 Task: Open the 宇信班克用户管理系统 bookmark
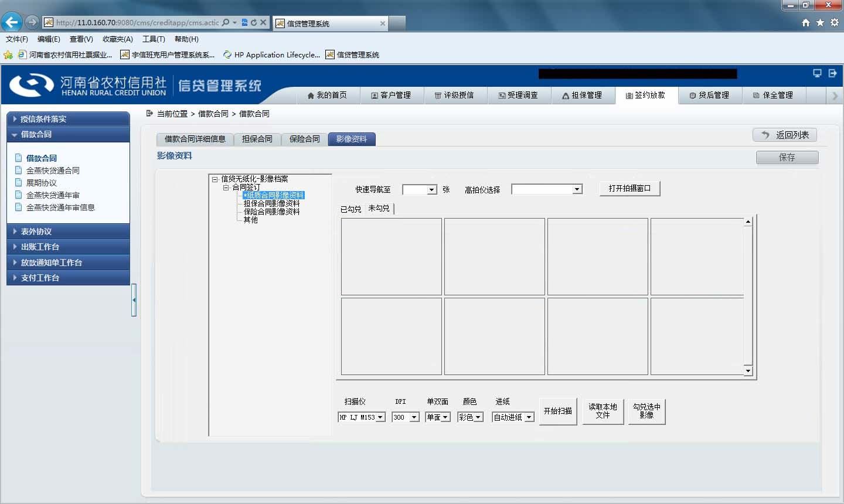point(168,55)
